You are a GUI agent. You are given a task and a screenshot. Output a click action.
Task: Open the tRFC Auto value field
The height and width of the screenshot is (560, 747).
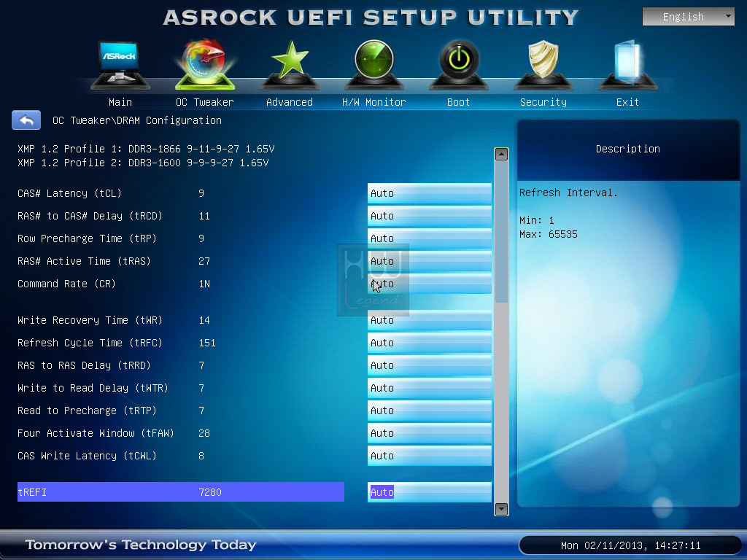429,343
